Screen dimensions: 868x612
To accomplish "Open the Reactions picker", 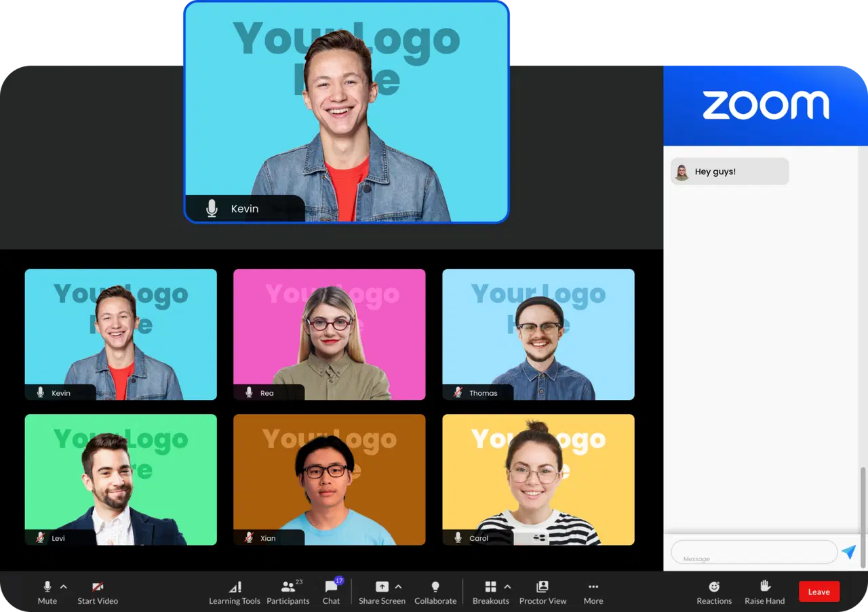I will click(x=714, y=592).
